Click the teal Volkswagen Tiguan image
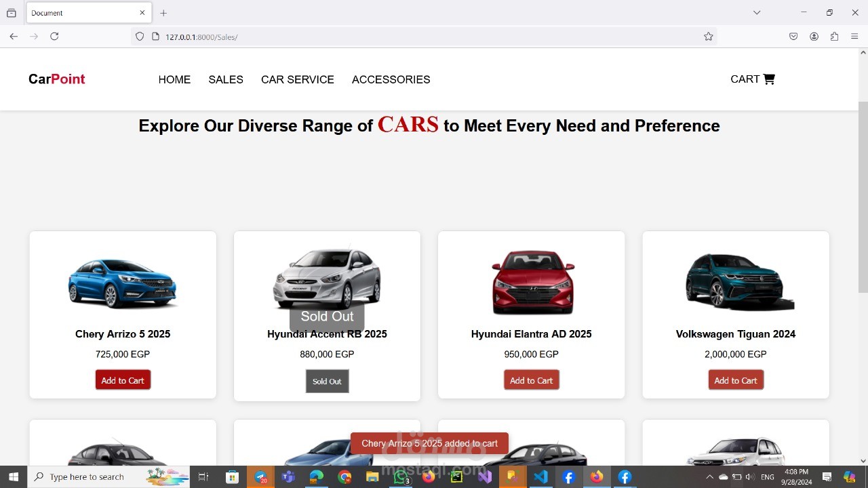 [738, 282]
